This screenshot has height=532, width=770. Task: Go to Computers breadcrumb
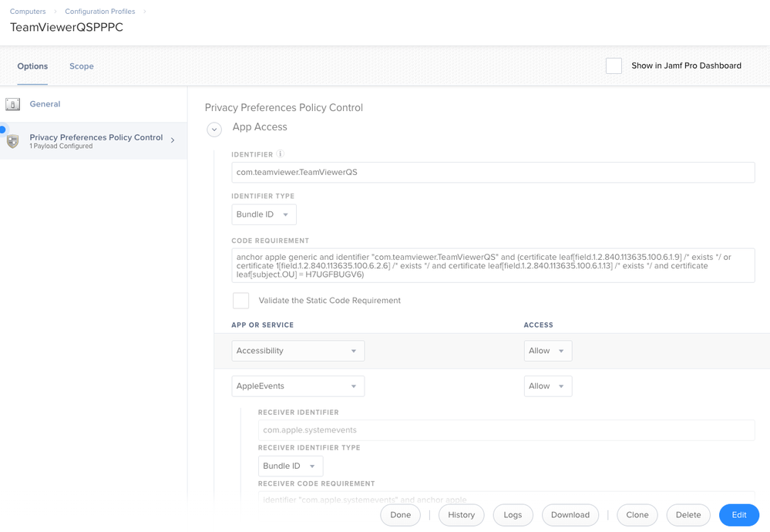click(x=28, y=12)
